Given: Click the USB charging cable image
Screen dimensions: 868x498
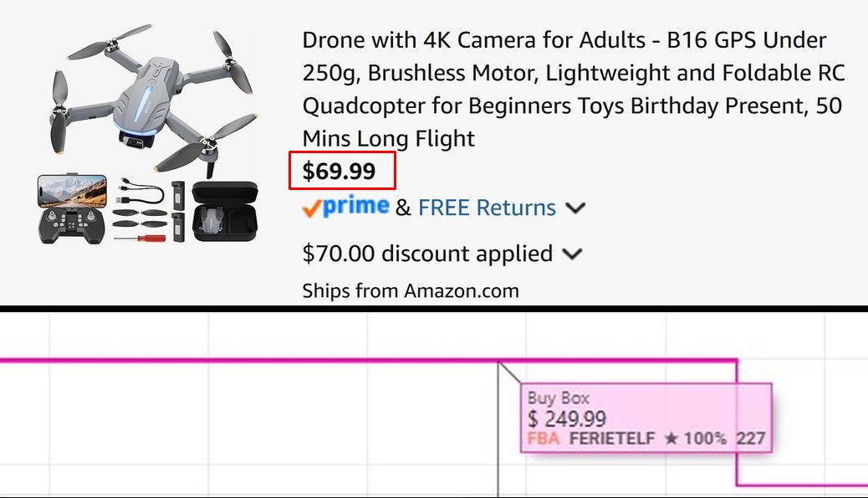Looking at the screenshot, I should [140, 193].
